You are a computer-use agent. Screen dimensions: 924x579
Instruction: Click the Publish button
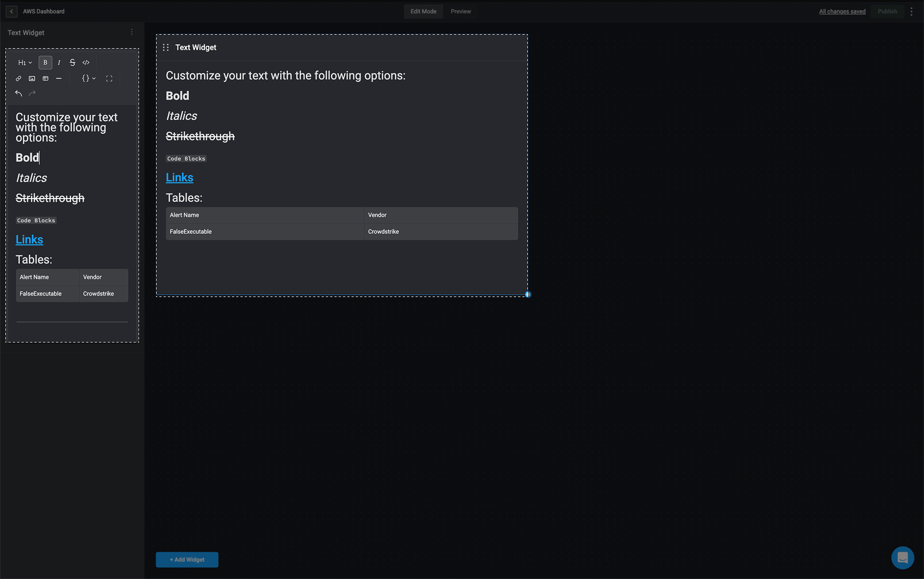888,11
